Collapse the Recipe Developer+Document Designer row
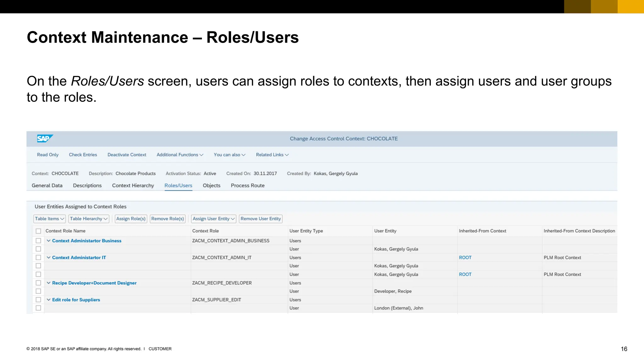This screenshot has height=362, width=644. [48, 283]
